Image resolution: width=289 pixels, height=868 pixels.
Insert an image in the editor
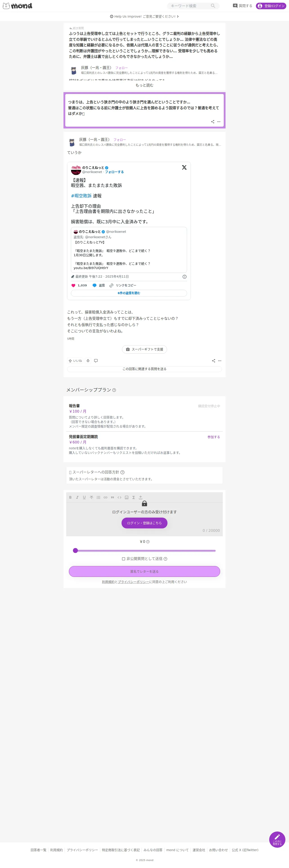click(x=126, y=497)
